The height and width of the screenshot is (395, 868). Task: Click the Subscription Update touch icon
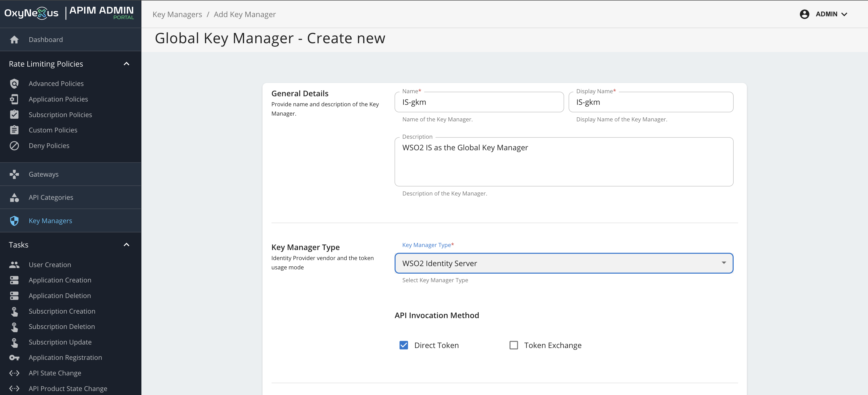[14, 342]
